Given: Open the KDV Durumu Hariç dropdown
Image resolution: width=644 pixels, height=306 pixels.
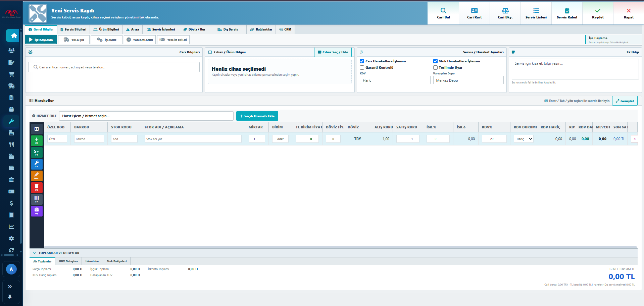Looking at the screenshot, I should pyautogui.click(x=524, y=139).
